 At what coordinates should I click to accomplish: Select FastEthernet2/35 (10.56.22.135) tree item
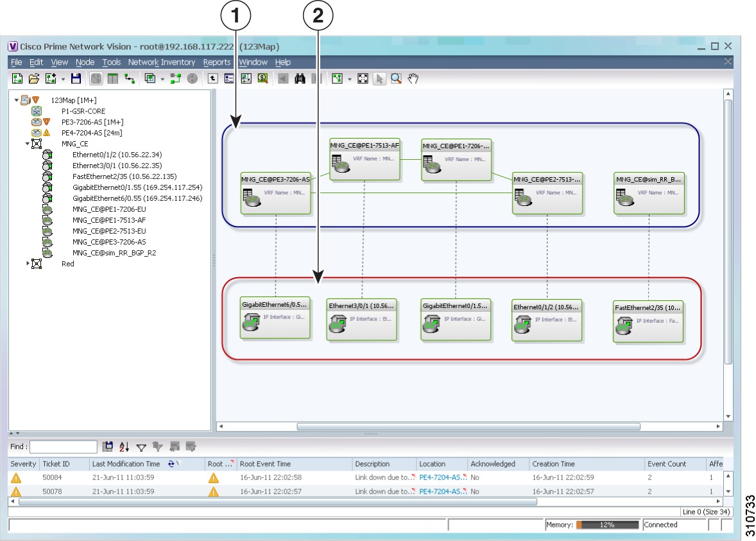[x=125, y=176]
